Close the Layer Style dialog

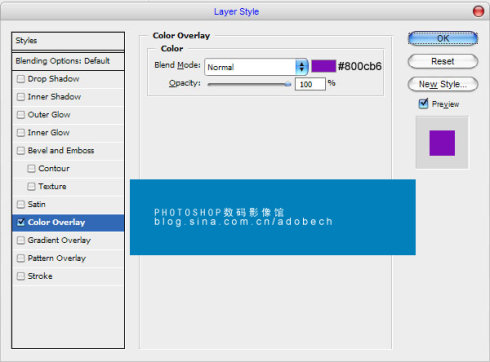click(478, 12)
